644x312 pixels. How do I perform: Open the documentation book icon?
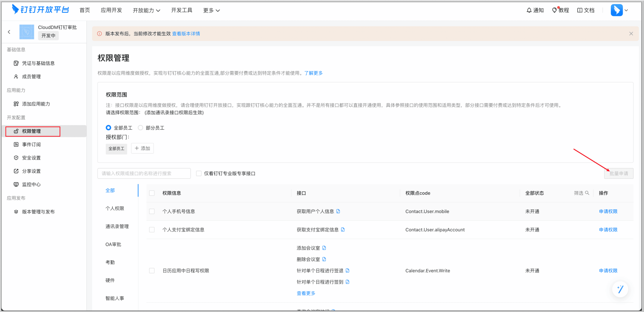pyautogui.click(x=579, y=10)
